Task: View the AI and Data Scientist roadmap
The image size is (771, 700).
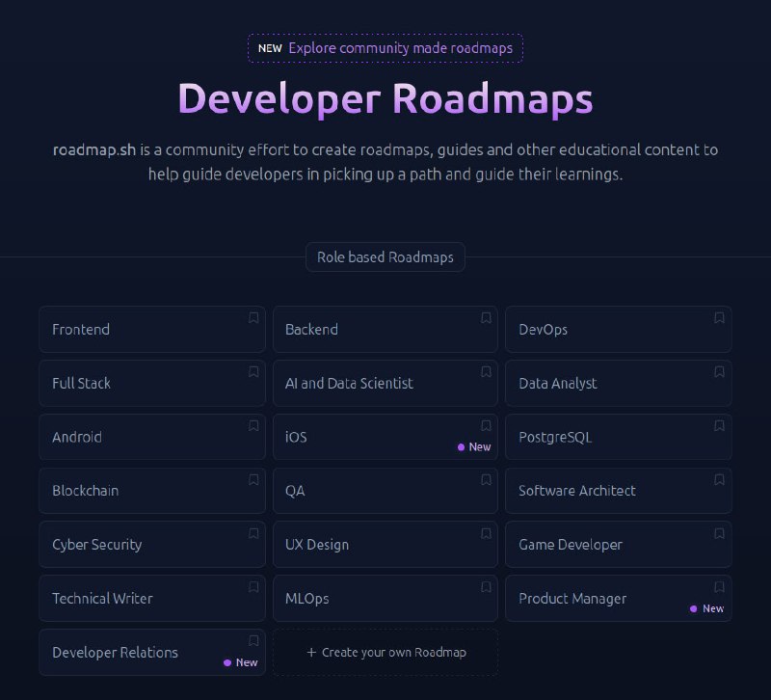Action: pyautogui.click(x=385, y=383)
